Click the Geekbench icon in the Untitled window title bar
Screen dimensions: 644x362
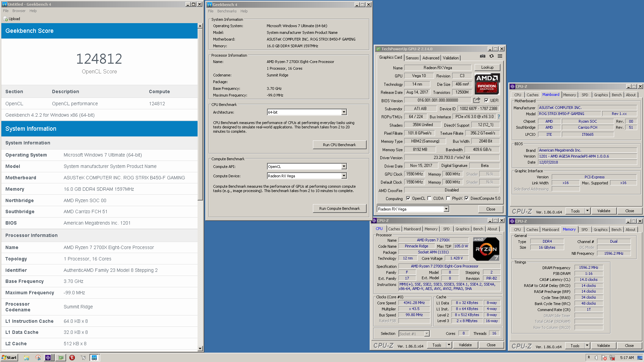click(x=5, y=4)
